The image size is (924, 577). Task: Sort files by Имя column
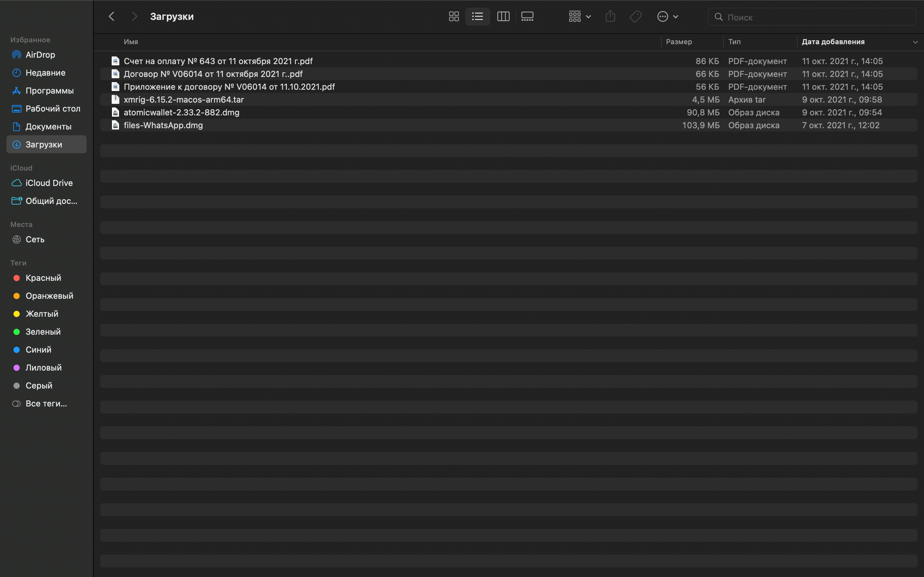coord(131,42)
